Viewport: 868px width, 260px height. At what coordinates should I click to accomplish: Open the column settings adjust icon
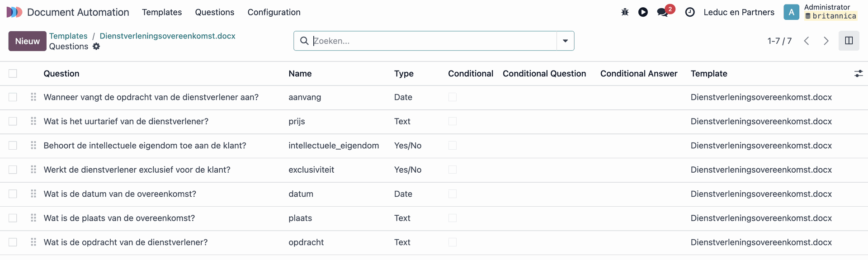[x=858, y=74]
